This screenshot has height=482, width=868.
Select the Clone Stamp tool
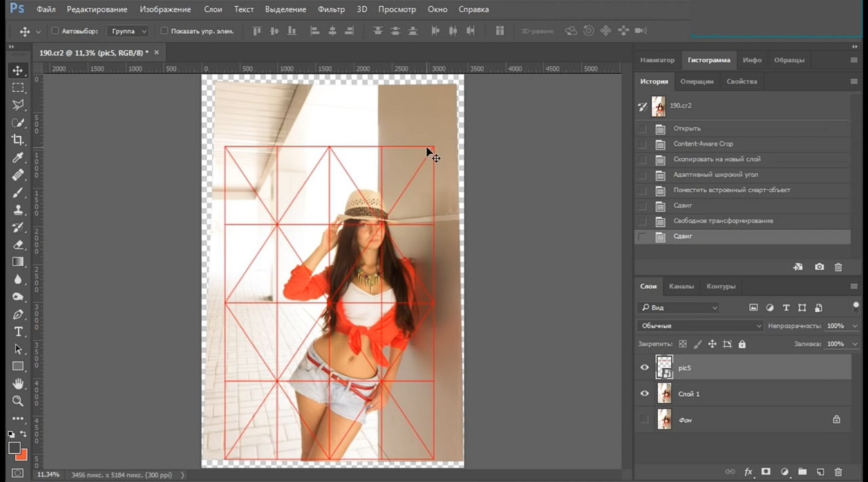click(x=18, y=209)
